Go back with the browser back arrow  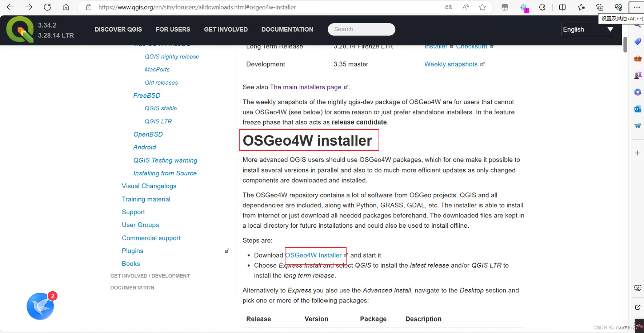tap(10, 7)
